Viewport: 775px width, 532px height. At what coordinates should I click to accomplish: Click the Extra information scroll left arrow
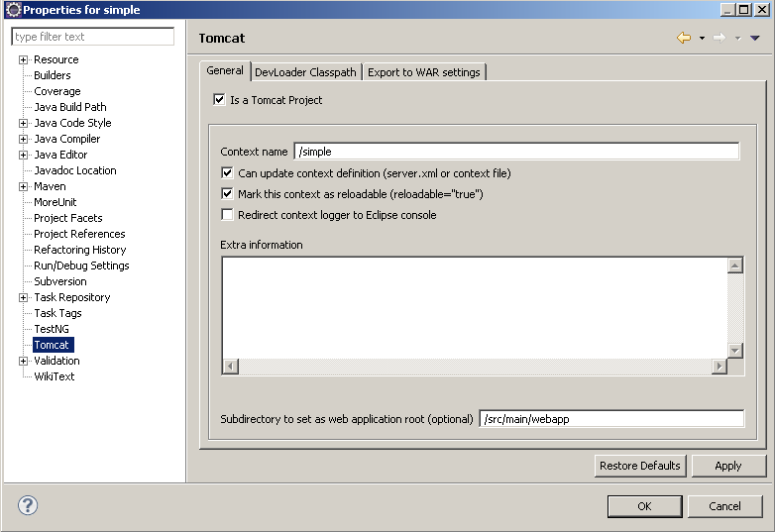pyautogui.click(x=230, y=367)
